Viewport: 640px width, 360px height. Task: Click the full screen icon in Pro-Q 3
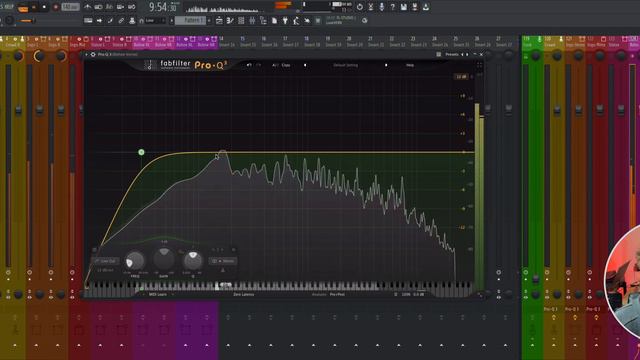tap(480, 65)
